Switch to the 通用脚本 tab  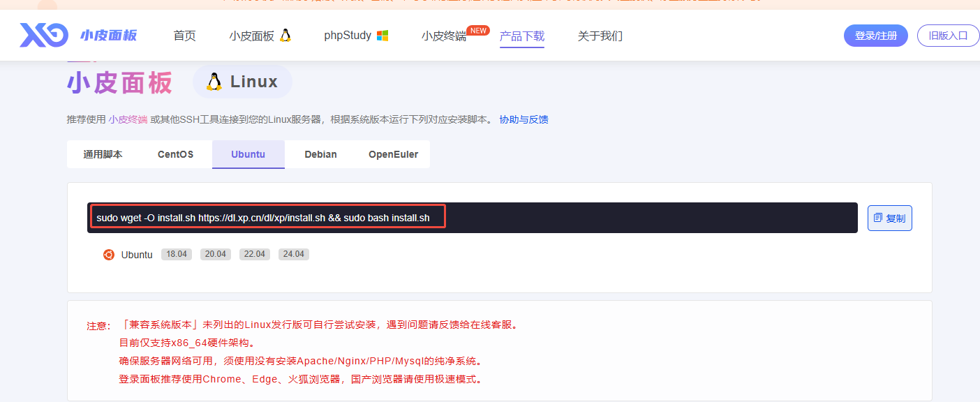point(103,154)
